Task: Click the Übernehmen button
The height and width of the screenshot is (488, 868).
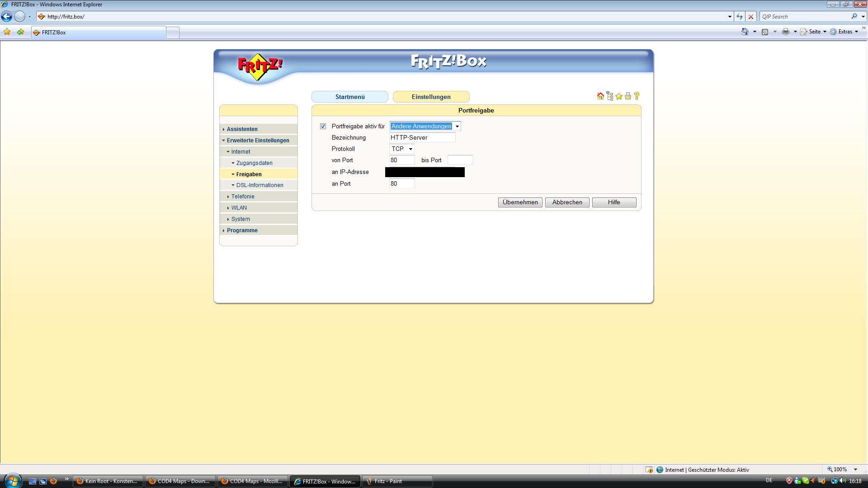Action: (520, 202)
